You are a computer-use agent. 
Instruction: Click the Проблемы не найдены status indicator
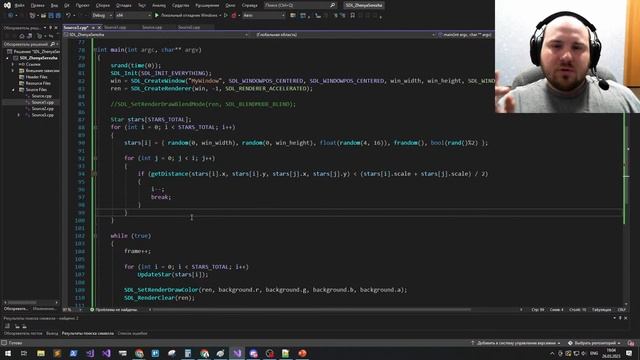[113, 310]
